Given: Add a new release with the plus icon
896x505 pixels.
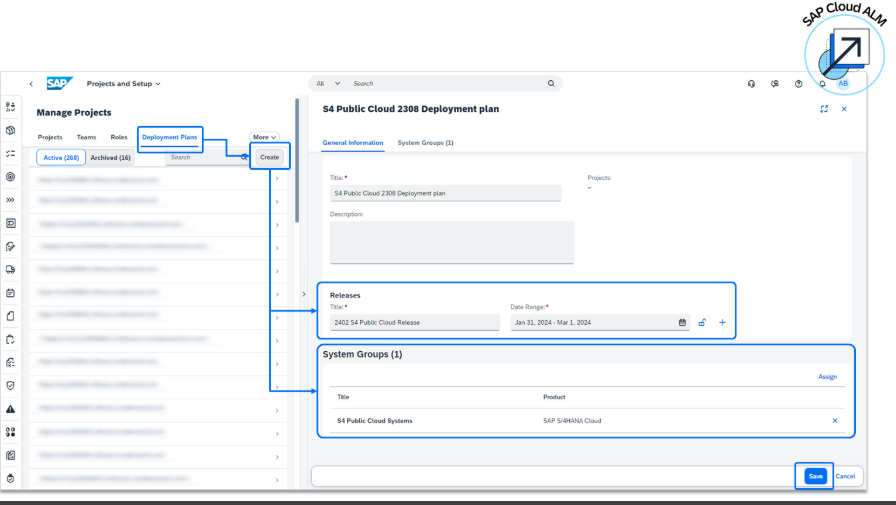Looking at the screenshot, I should 722,322.
